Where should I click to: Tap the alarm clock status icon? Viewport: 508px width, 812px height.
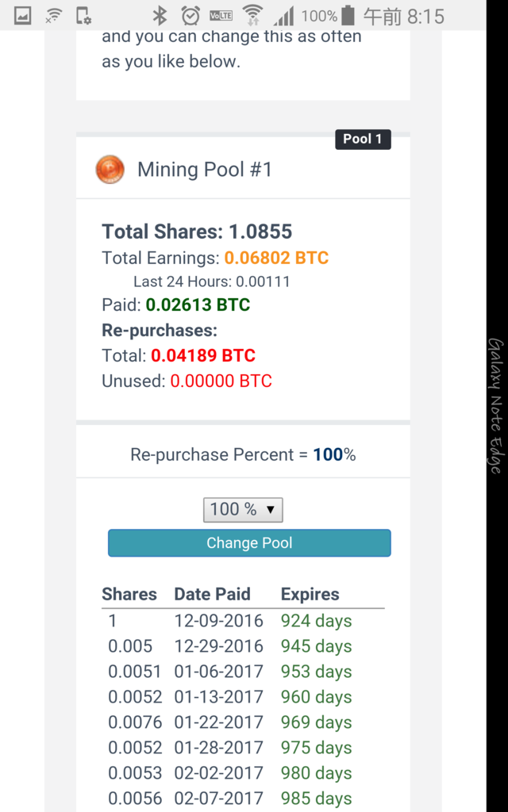(x=190, y=16)
